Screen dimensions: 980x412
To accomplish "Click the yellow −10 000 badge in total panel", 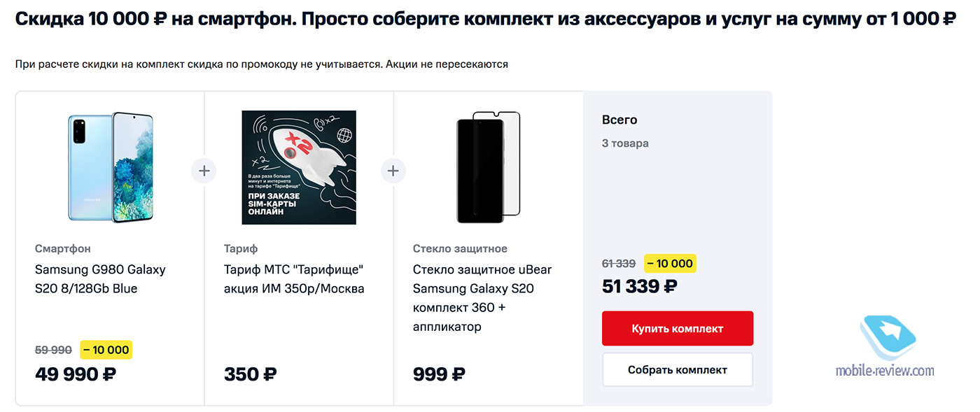I will [670, 264].
